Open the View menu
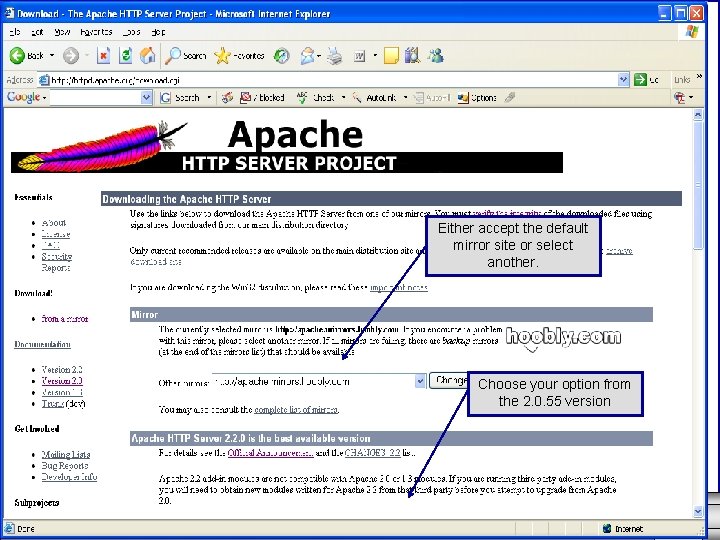The width and height of the screenshot is (720, 540). point(62,32)
